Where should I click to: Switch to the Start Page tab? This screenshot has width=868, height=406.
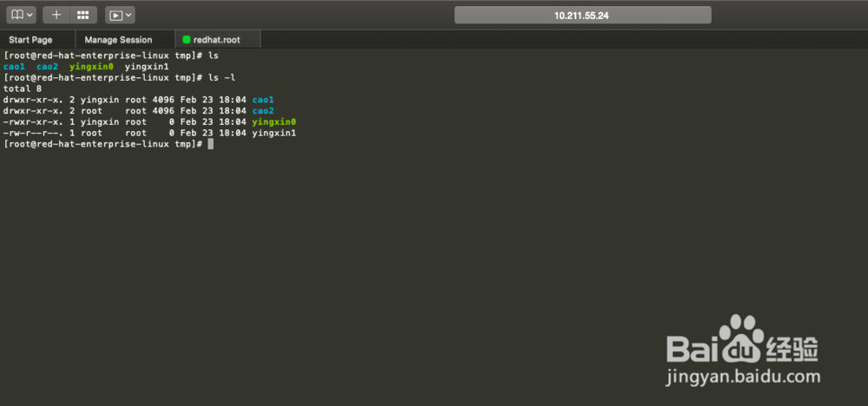[x=31, y=40]
